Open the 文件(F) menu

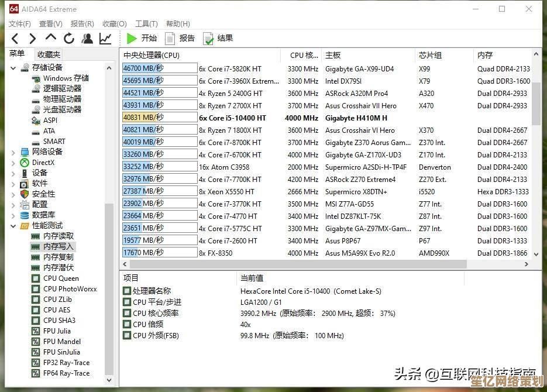click(x=20, y=24)
